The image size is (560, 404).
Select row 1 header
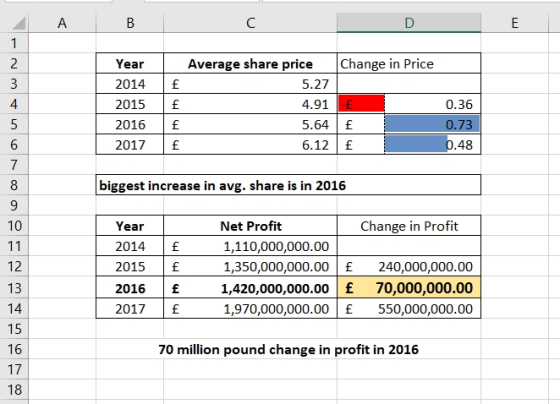14,43
